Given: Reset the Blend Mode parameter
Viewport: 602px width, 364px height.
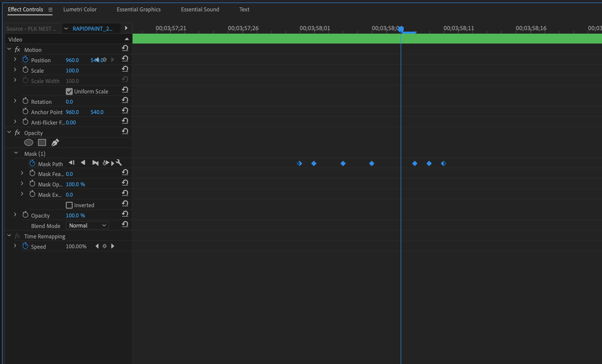Looking at the screenshot, I should [125, 224].
